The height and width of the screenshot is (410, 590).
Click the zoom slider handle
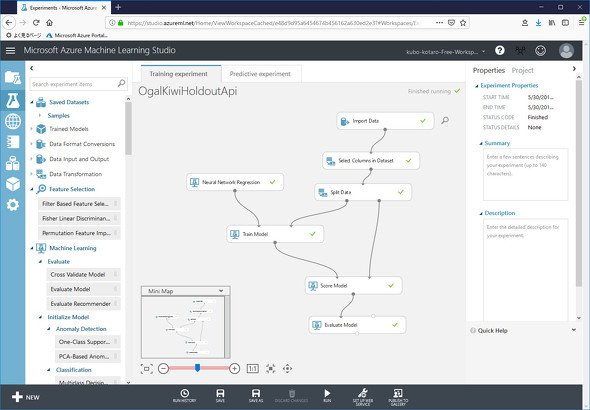197,367
